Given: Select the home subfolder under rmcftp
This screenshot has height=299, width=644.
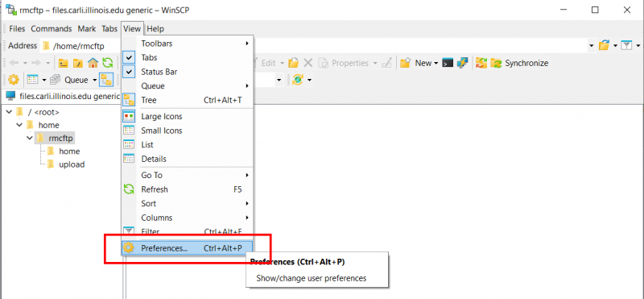Looking at the screenshot, I should click(x=64, y=152).
